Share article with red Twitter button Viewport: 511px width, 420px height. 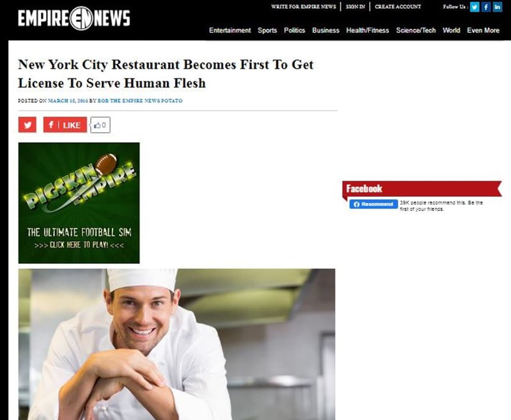pos(27,125)
